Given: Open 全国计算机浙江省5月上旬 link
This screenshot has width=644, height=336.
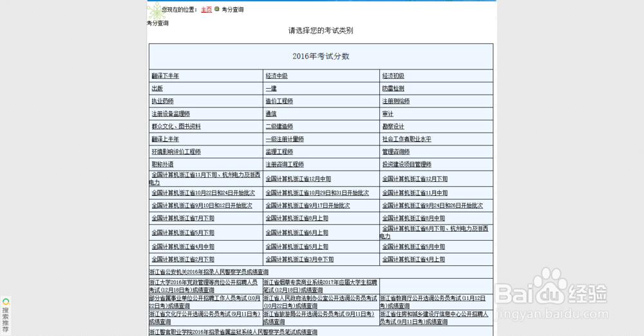Looking at the screenshot, I should click(296, 247).
